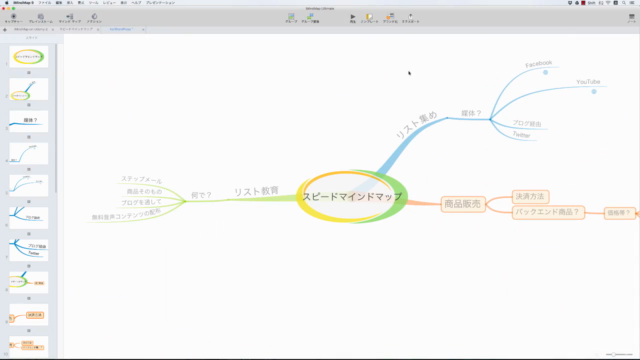Click the Group (グループ) toolbar icon
Image resolution: width=640 pixels, height=360 pixels.
[x=291, y=18]
